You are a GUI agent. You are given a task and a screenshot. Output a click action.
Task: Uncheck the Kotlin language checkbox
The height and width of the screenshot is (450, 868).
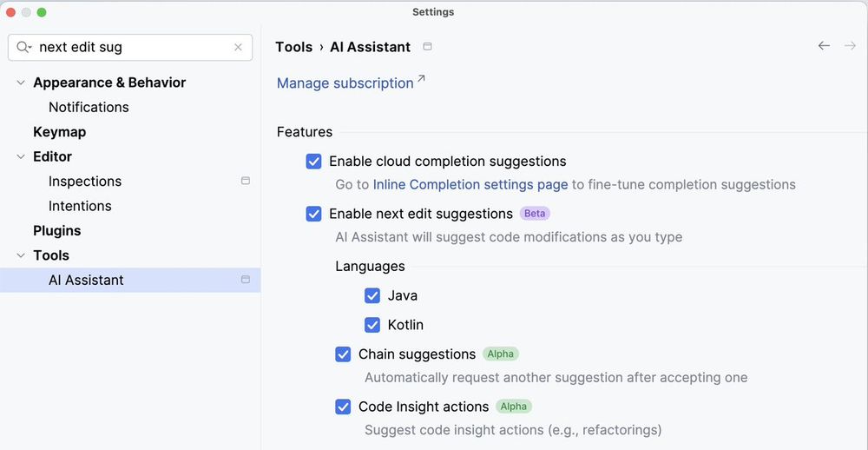pyautogui.click(x=372, y=325)
